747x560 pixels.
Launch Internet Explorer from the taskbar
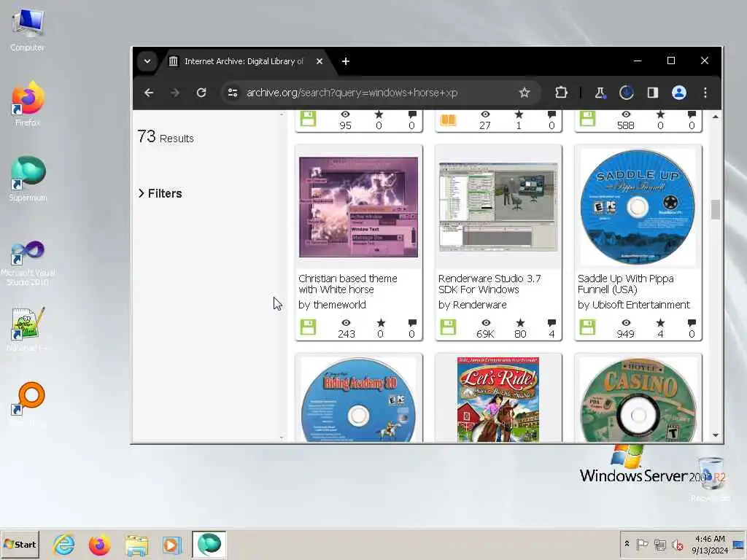click(64, 545)
